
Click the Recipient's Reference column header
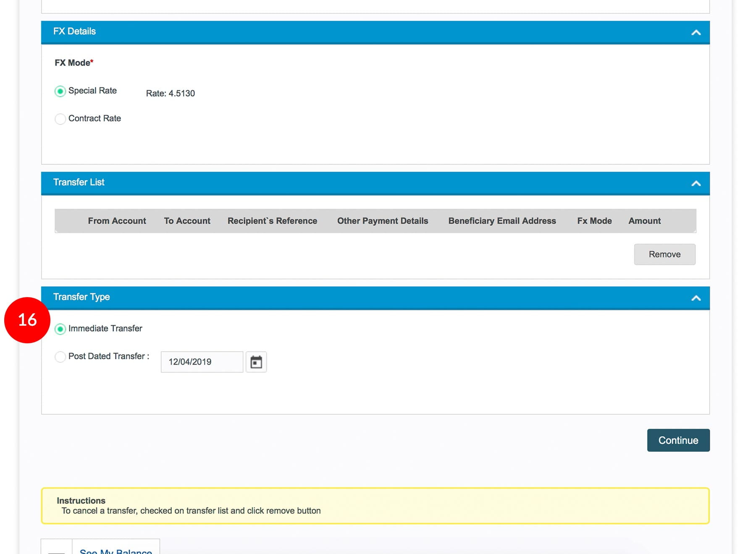click(272, 221)
